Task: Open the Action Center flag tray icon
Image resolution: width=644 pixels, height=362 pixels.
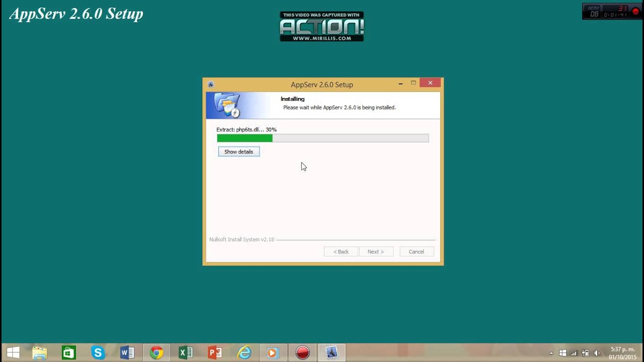Action: 562,353
